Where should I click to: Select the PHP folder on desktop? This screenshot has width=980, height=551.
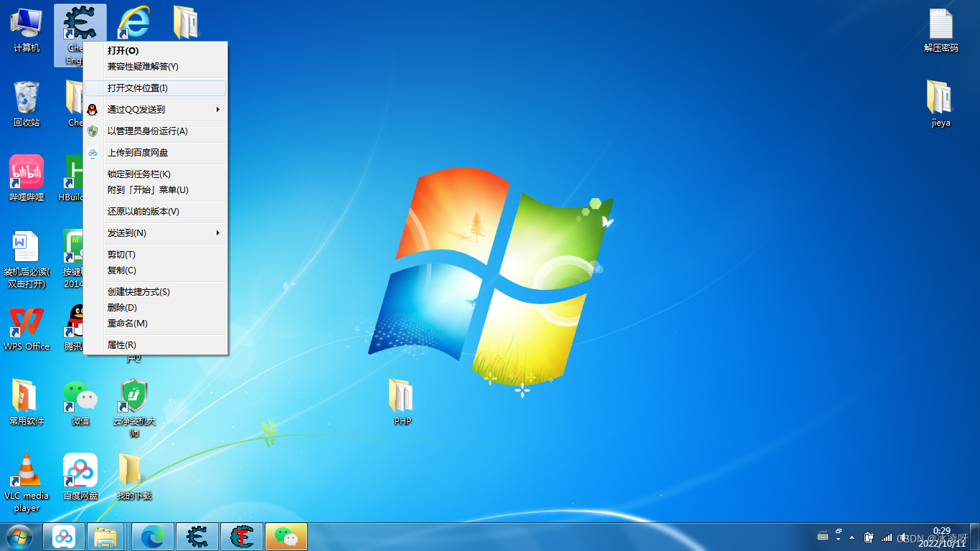402,402
